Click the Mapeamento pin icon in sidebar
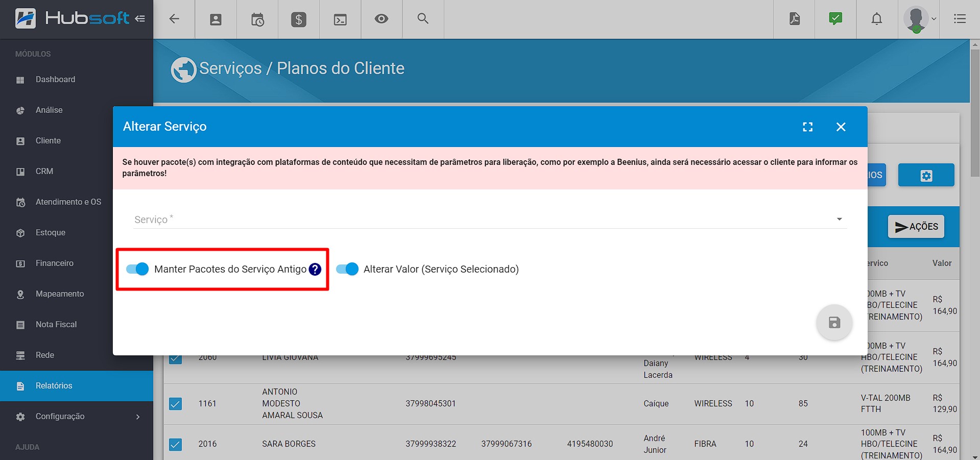980x460 pixels. pyautogui.click(x=20, y=295)
